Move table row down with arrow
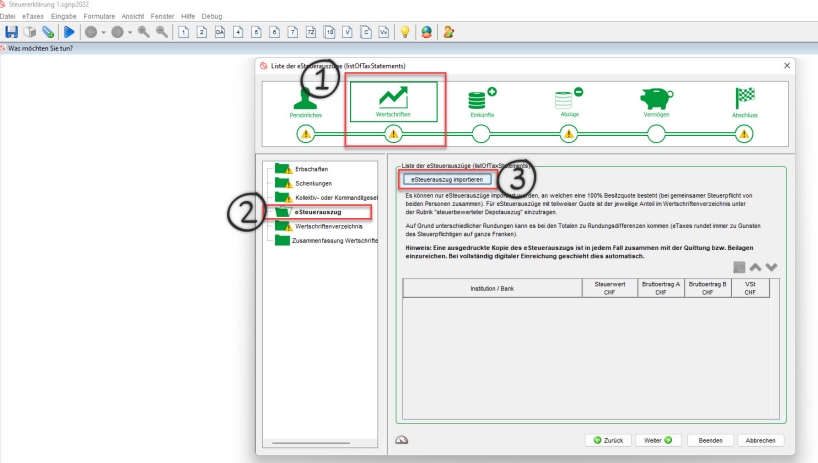 click(771, 267)
